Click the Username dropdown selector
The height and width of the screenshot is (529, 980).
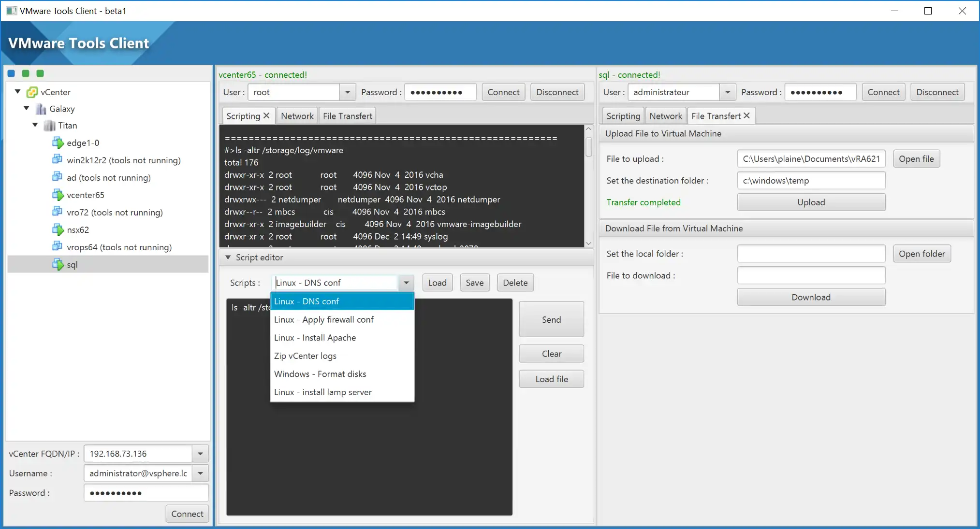point(201,473)
